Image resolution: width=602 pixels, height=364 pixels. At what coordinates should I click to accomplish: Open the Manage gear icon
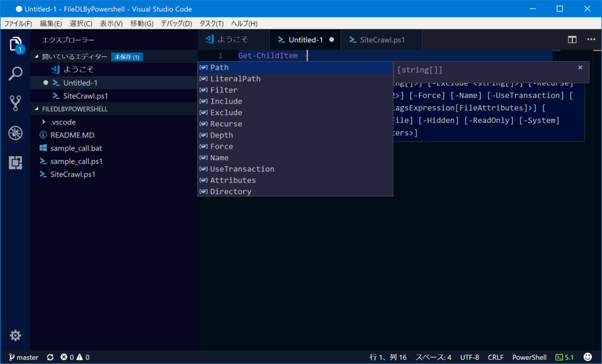(x=15, y=336)
